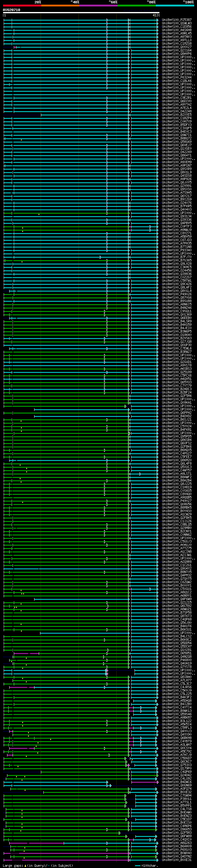Select the UniRef100_A4S6H8 label

pyautogui.click(x=177, y=30)
